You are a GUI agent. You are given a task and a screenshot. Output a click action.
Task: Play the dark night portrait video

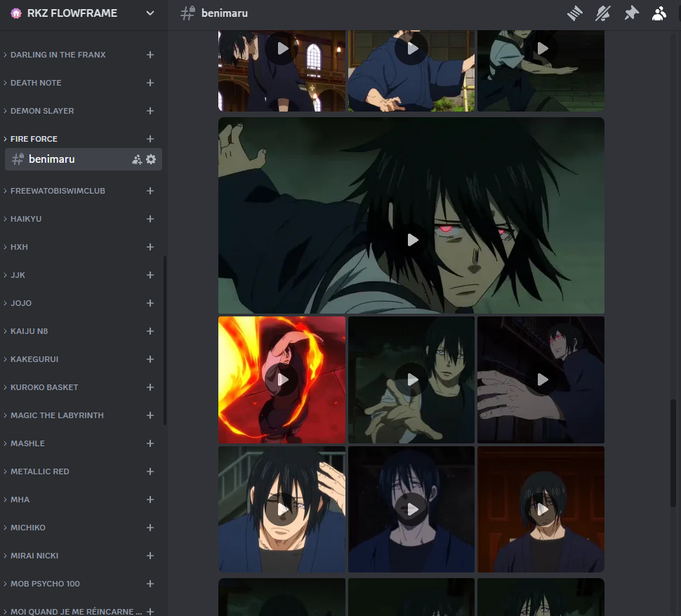click(x=411, y=509)
